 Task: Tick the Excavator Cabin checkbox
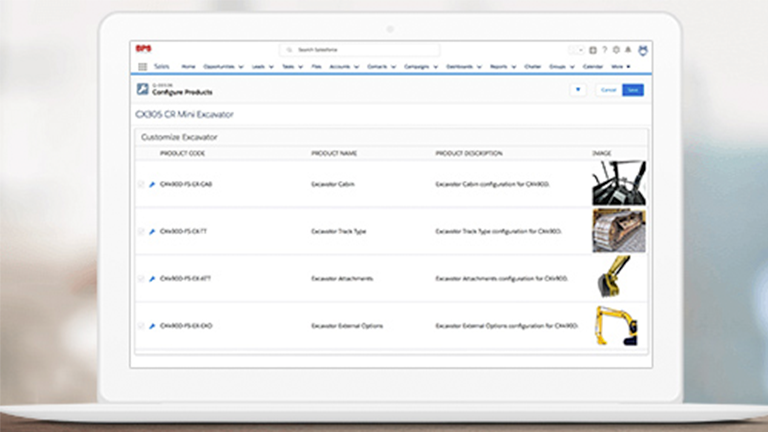141,185
